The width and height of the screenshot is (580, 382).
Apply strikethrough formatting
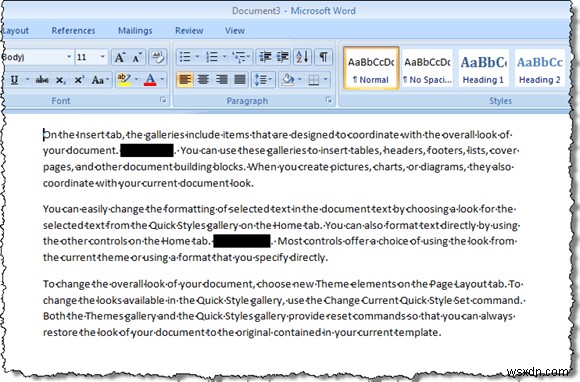point(42,80)
